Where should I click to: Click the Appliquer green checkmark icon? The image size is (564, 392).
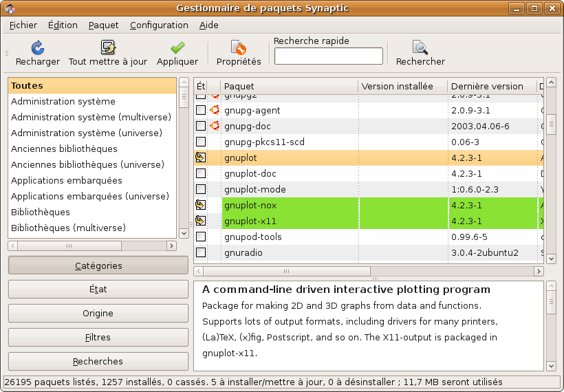coord(177,47)
